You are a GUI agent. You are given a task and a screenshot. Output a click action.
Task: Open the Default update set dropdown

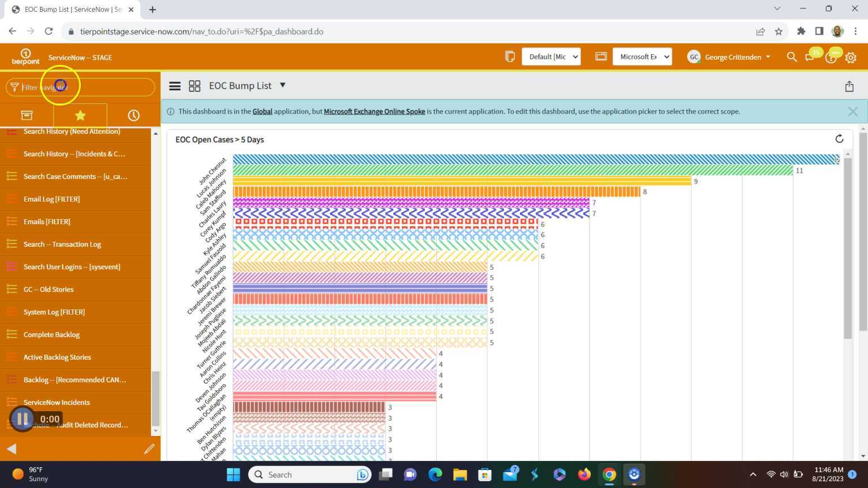pos(551,56)
